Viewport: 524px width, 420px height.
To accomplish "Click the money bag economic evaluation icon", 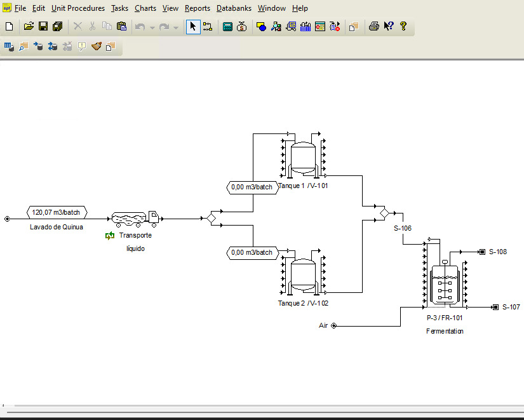I will [242, 27].
